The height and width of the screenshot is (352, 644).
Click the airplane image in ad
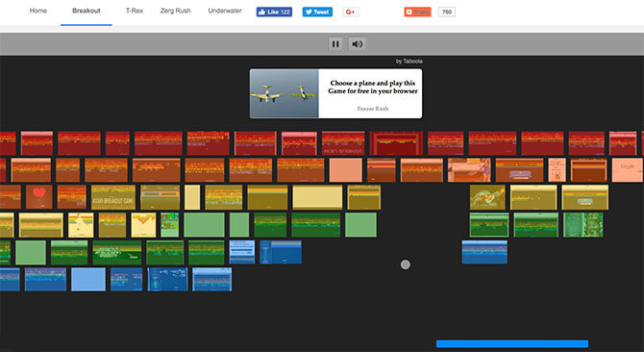click(x=285, y=93)
